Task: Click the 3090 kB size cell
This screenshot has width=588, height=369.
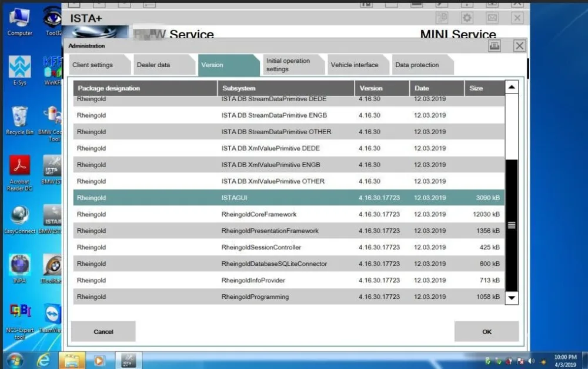Action: [488, 198]
